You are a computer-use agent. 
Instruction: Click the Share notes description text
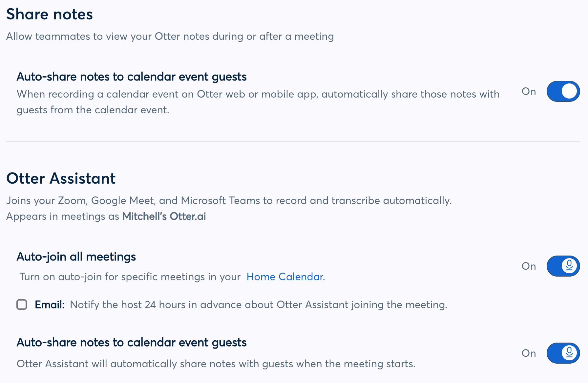point(170,36)
